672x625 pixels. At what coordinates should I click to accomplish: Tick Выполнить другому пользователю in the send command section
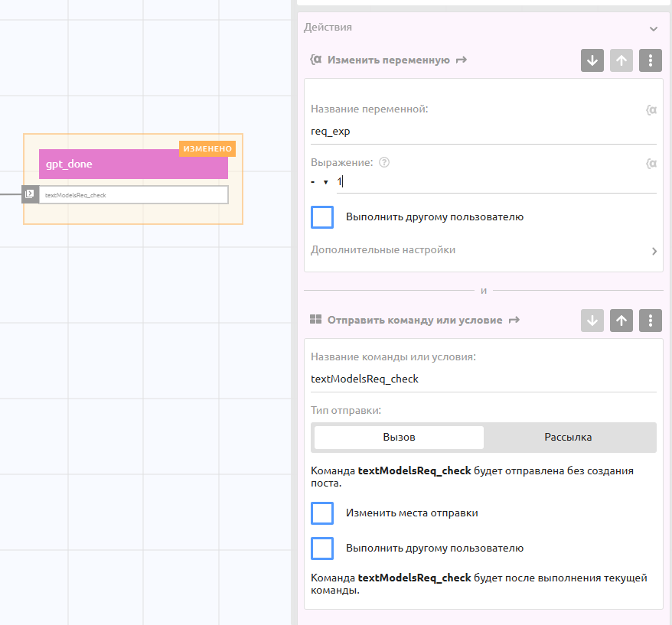322,549
